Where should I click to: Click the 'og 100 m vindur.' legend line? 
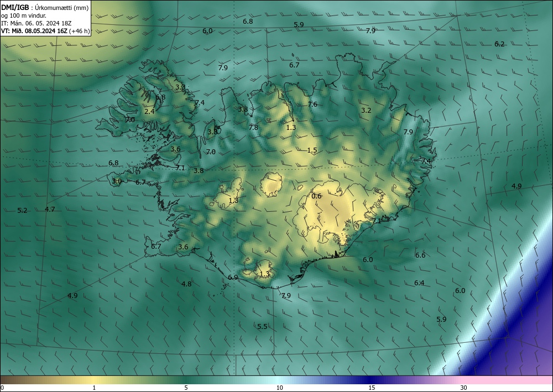point(24,15)
